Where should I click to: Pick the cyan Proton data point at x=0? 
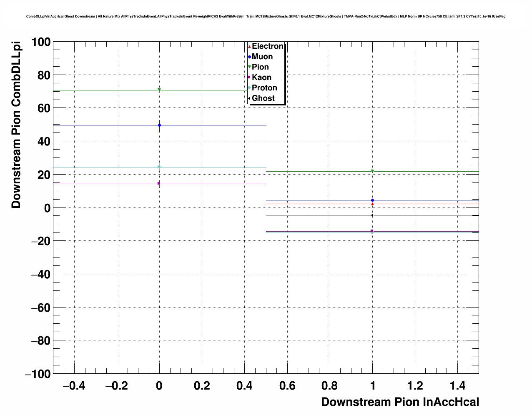click(x=159, y=167)
